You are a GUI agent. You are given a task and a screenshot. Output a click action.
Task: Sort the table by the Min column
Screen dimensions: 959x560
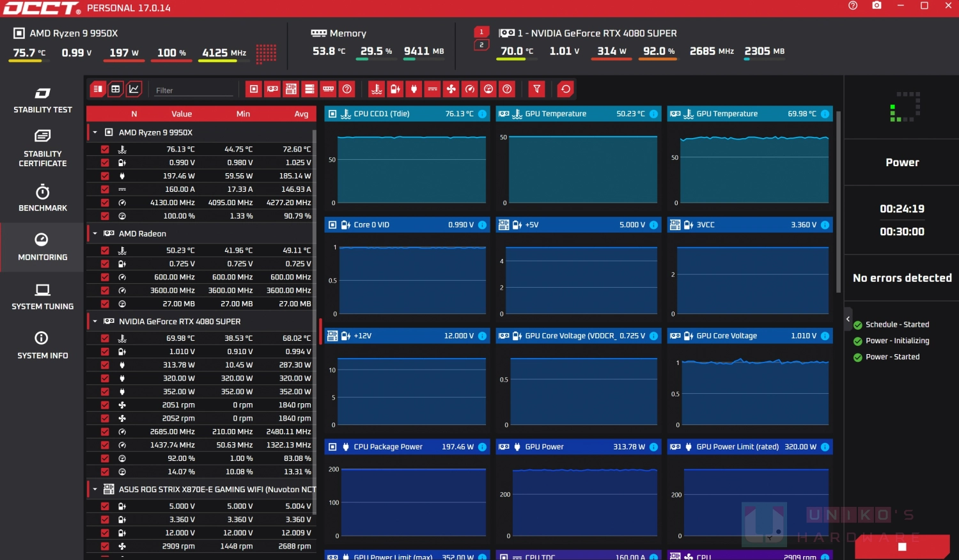tap(243, 114)
